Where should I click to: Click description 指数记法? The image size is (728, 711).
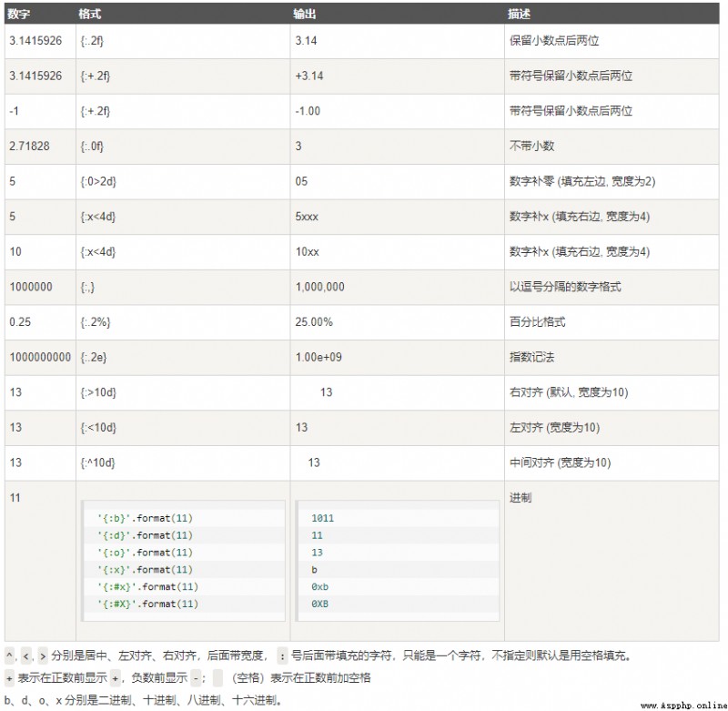pos(532,357)
